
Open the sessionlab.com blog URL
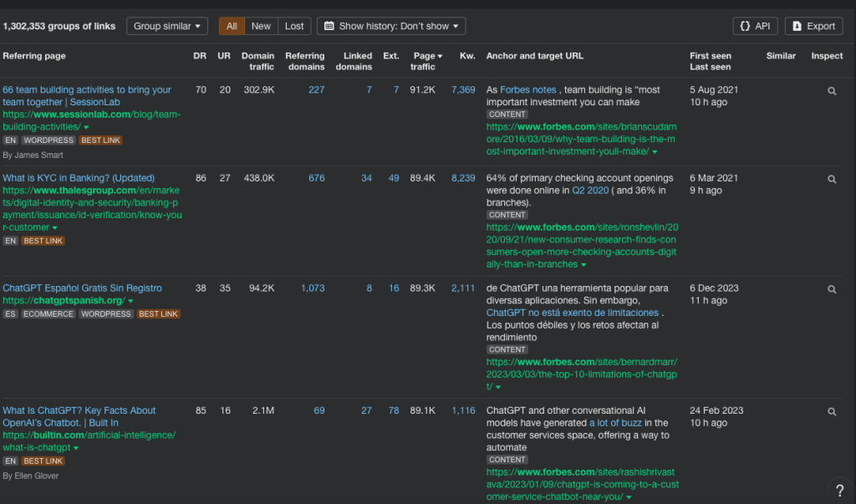(92, 120)
